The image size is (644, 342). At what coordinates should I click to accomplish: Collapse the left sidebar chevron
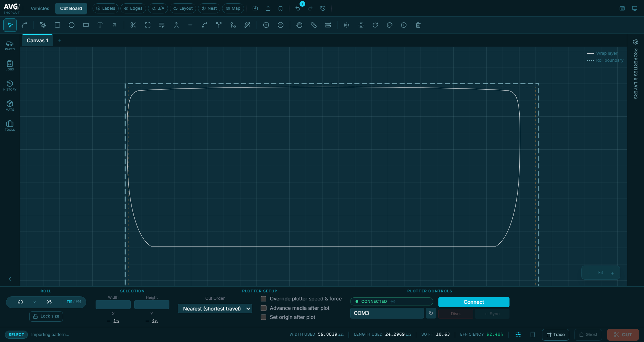(10, 279)
